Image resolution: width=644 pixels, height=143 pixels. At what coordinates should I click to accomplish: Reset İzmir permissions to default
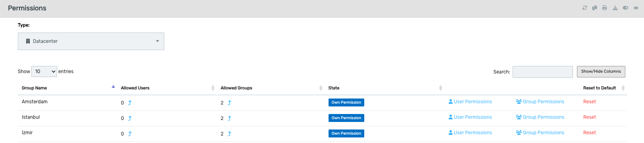tap(590, 133)
